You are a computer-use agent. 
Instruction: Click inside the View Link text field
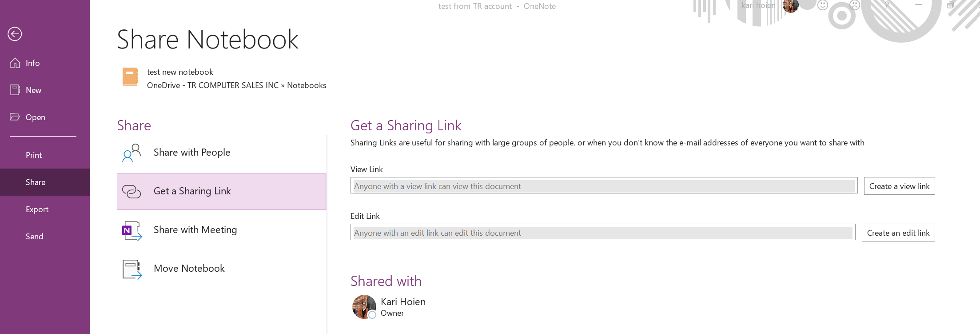(603, 186)
